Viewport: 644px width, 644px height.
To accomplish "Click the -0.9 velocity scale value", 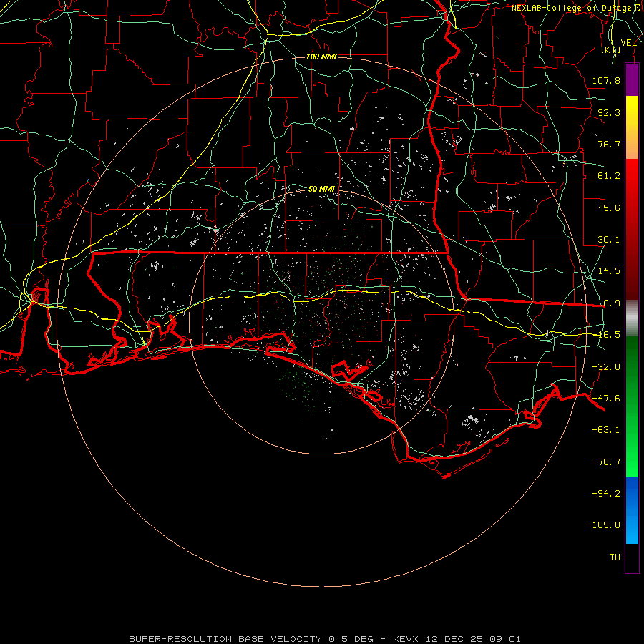I will pos(609,303).
